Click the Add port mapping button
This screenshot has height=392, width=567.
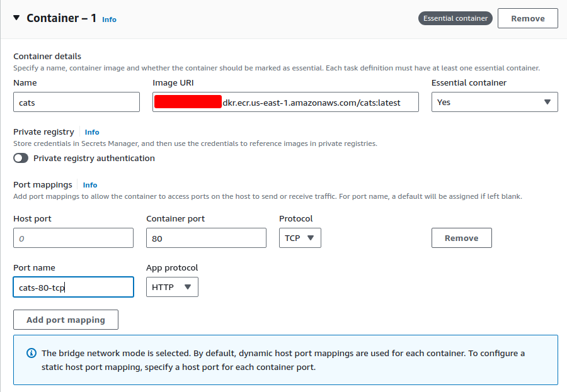[66, 320]
